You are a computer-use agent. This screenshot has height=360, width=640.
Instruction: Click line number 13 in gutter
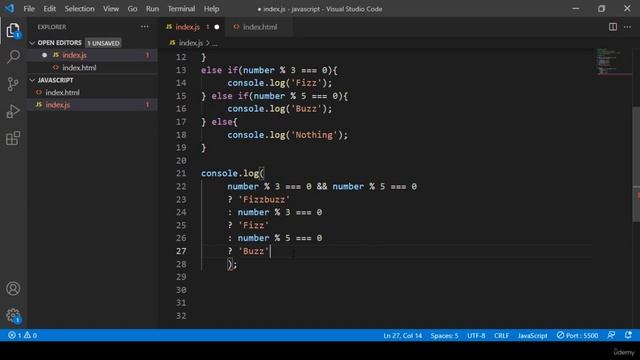pos(181,70)
